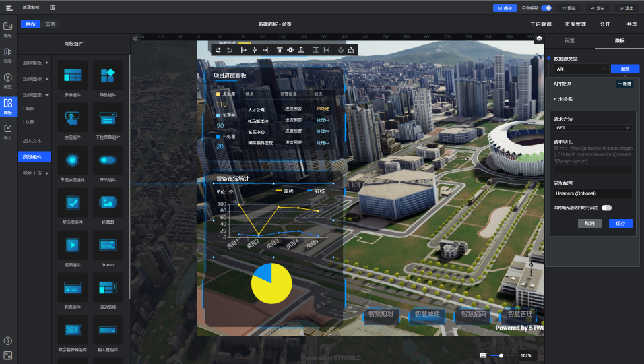Click the 请求URL input field
Viewport: 644px width, 364px height.
coord(593,170)
